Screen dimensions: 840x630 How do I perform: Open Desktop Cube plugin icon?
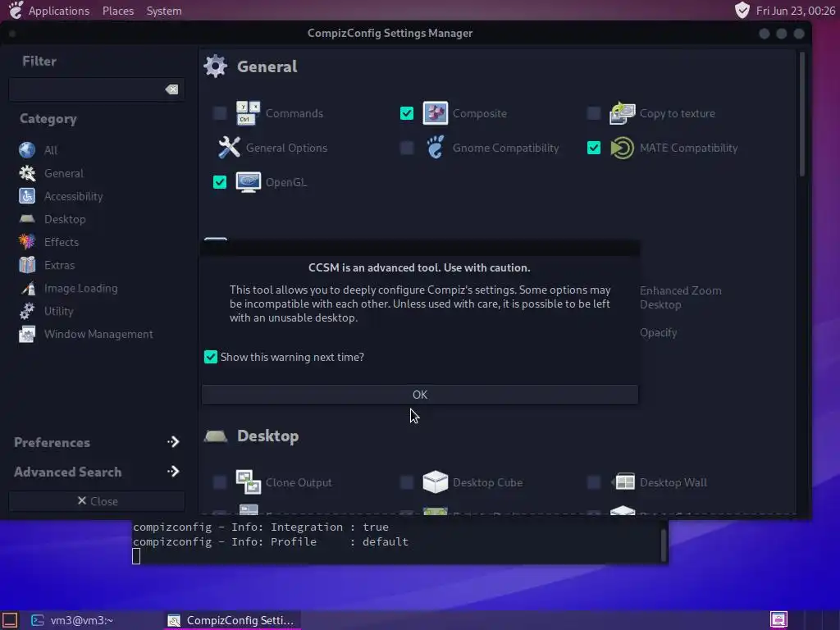(435, 482)
